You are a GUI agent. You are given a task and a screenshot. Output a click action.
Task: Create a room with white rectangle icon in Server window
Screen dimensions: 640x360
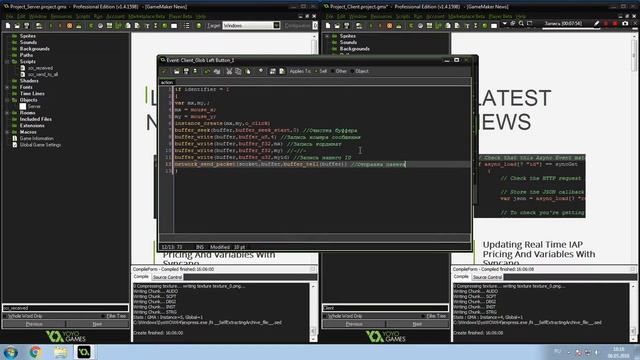174,26
